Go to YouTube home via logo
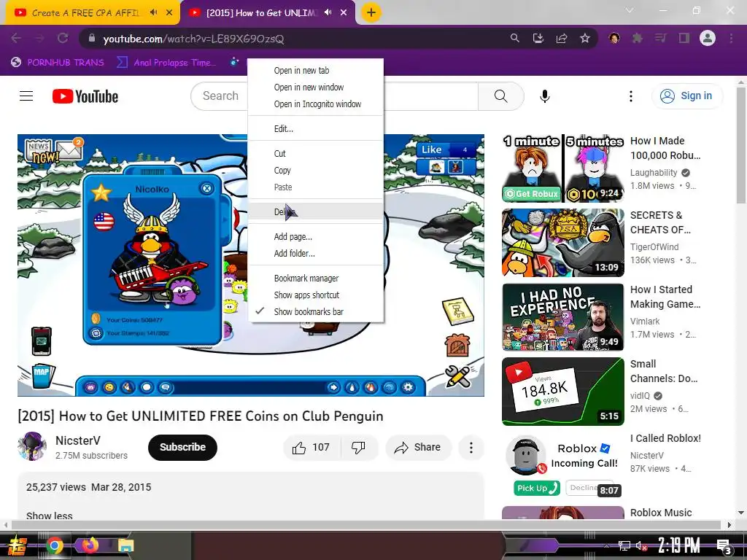The height and width of the screenshot is (560, 747). click(85, 96)
